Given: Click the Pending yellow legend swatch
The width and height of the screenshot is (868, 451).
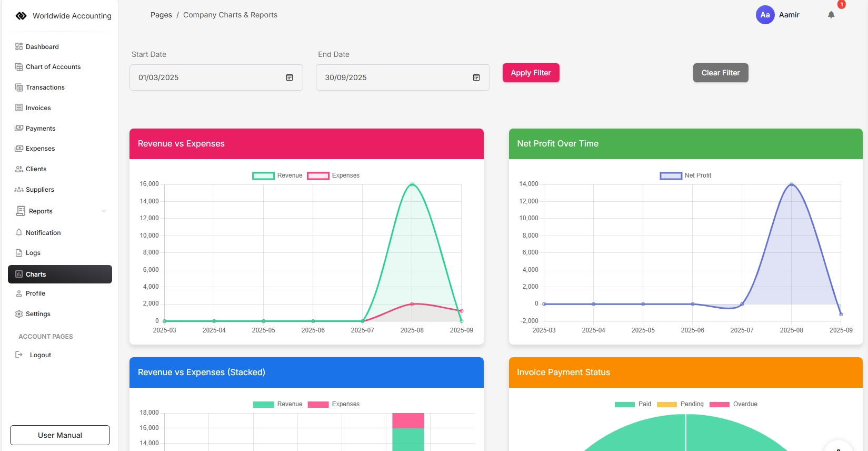Looking at the screenshot, I should [x=666, y=405].
